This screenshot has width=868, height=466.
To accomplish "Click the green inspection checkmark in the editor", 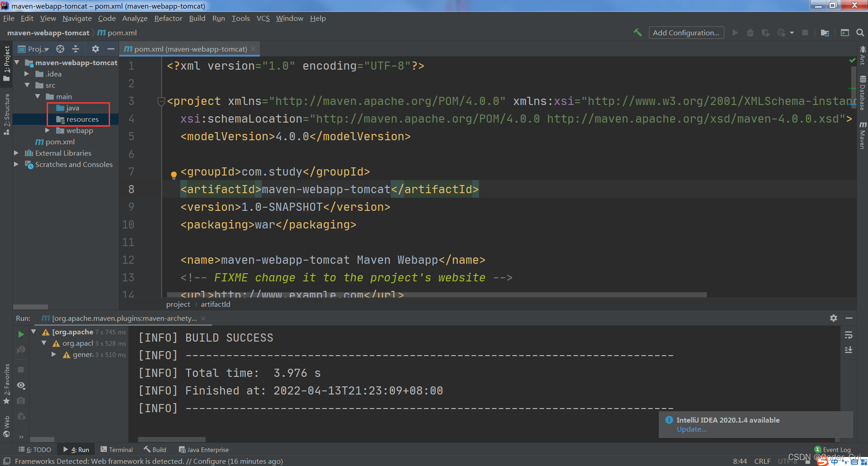I will [x=852, y=60].
